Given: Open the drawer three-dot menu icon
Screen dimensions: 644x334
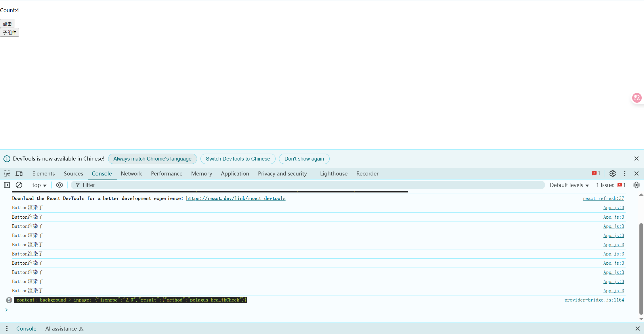Looking at the screenshot, I should [7, 329].
